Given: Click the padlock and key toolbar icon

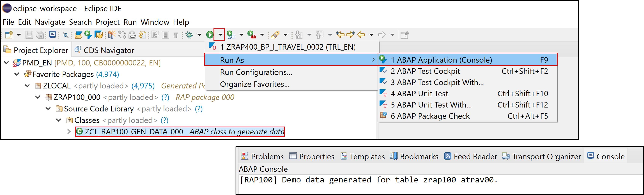Looking at the screenshot, I should tap(132, 35).
